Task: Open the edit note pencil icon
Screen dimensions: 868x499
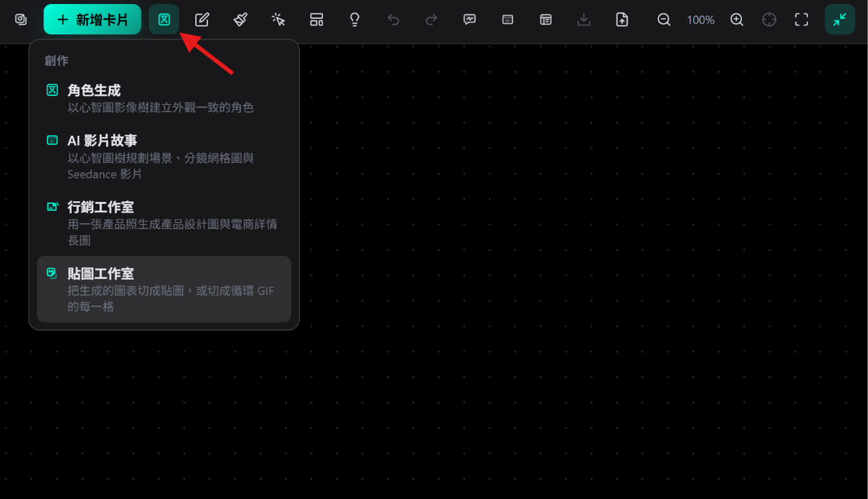Action: (202, 20)
